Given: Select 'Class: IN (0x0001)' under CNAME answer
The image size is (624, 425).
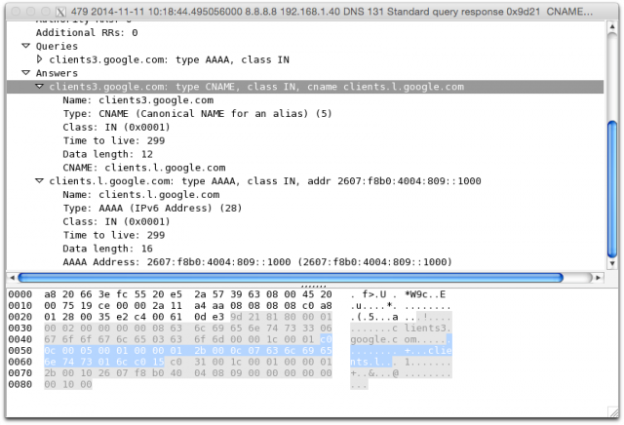Looking at the screenshot, I should [x=116, y=127].
